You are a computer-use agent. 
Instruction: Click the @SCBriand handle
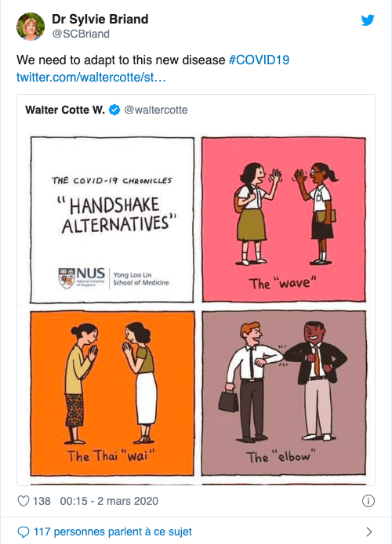pos(81,34)
